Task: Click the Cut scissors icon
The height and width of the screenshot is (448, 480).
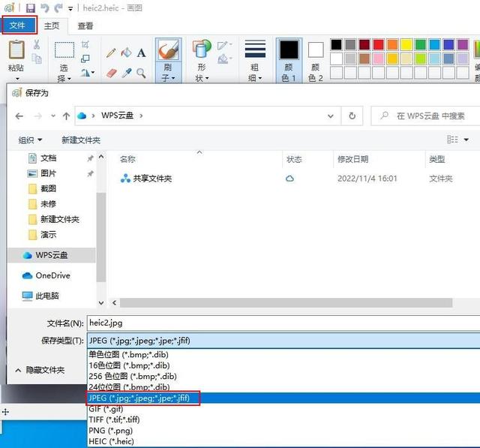Action: point(37,44)
